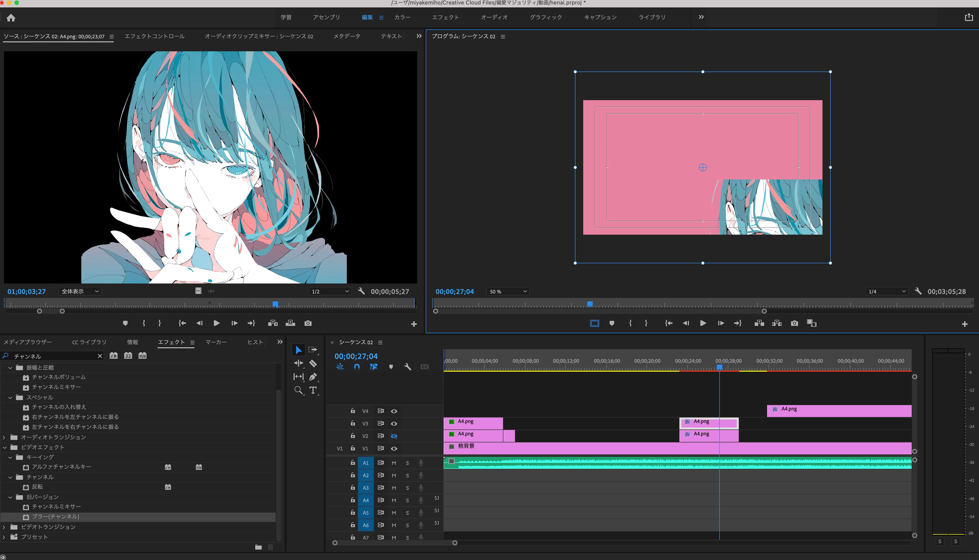
Task: Select the Razor tool in the tools panel
Action: click(313, 363)
